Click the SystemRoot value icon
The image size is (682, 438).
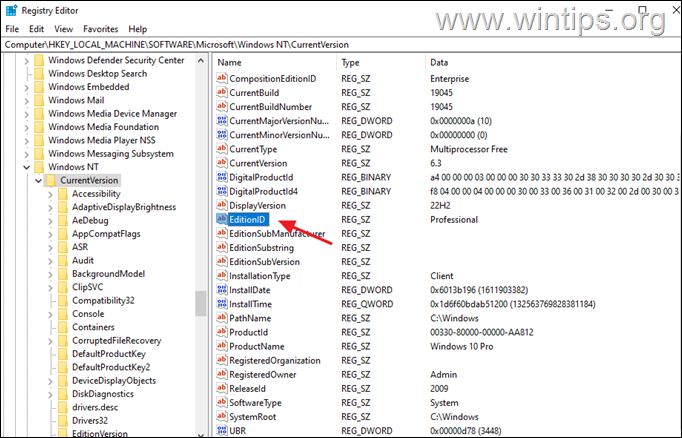click(x=222, y=416)
